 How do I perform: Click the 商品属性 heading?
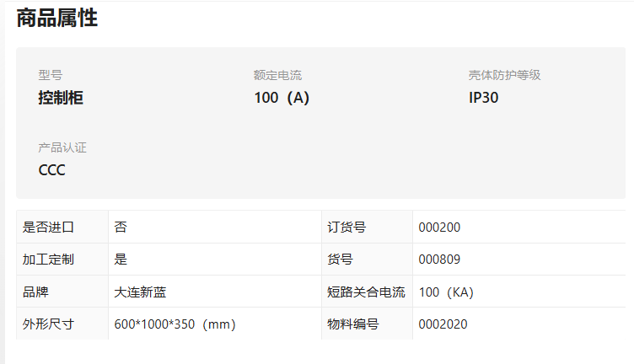tap(57, 19)
